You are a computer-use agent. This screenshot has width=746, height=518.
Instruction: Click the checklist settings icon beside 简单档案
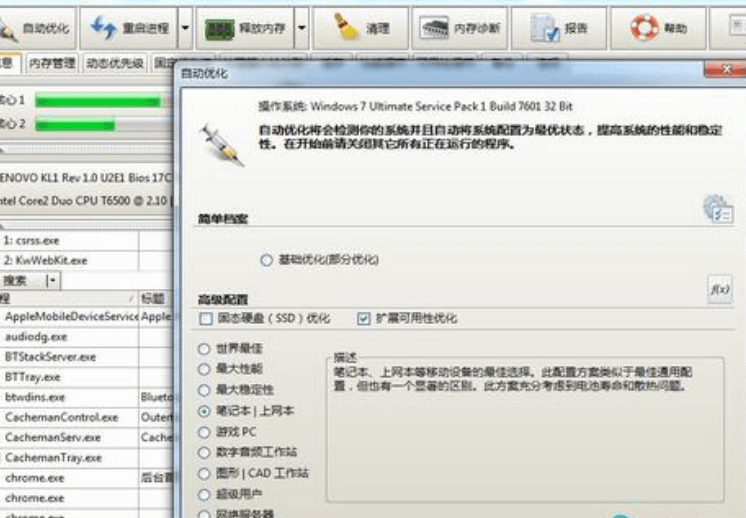point(718,208)
